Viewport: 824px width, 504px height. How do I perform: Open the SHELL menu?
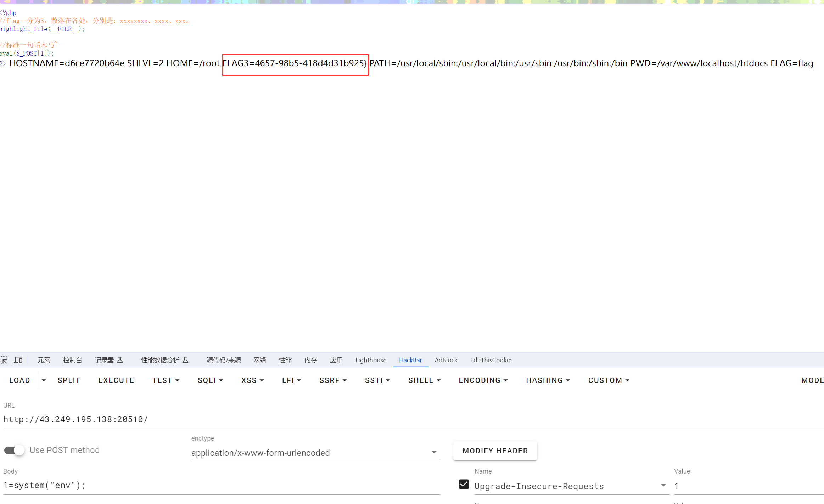[424, 380]
